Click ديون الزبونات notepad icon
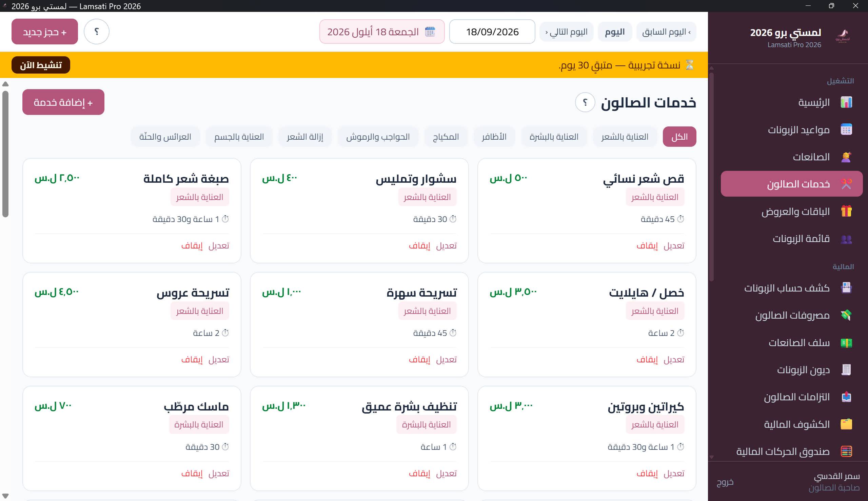 846,370
